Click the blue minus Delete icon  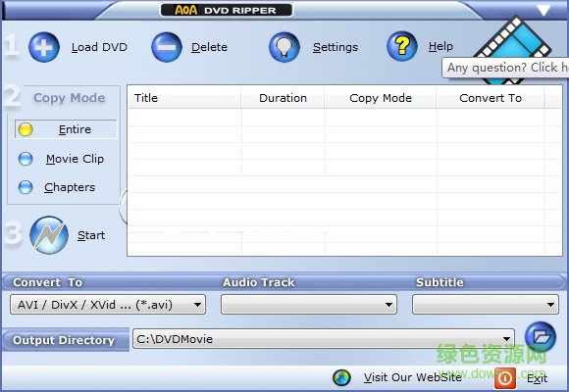[x=167, y=47]
